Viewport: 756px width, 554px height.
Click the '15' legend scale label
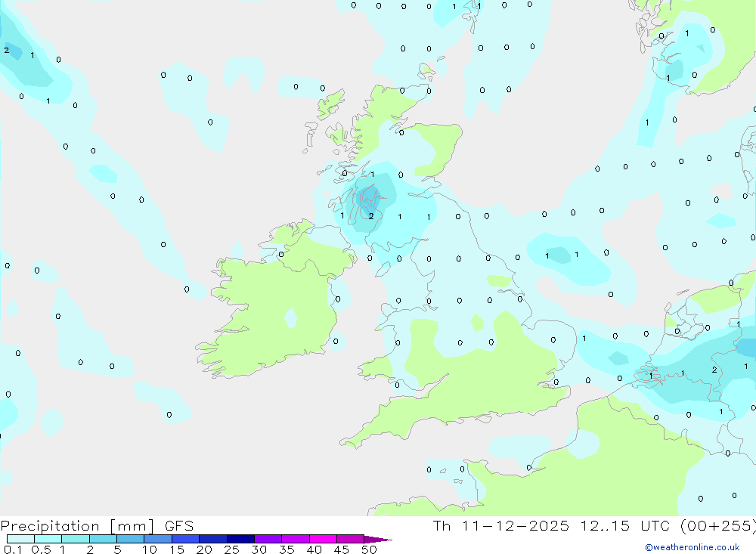176,549
